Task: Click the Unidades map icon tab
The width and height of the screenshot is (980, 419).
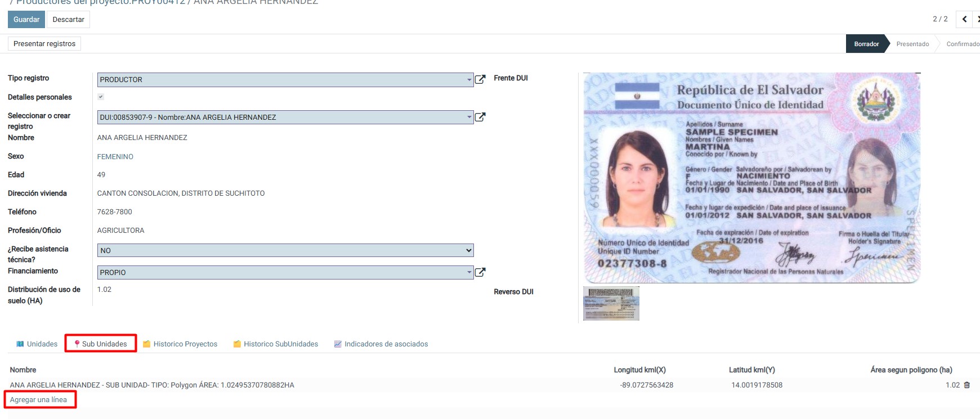Action: pos(20,344)
